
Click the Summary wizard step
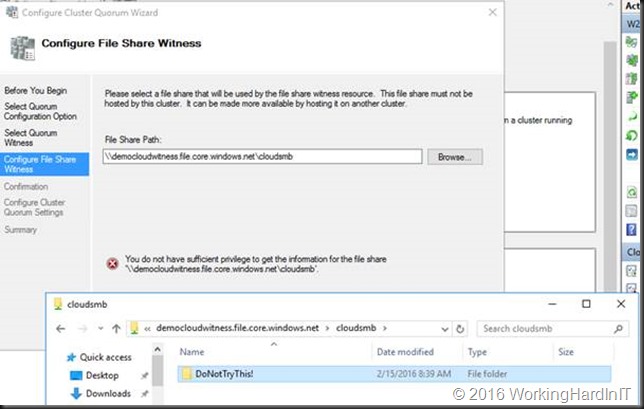pyautogui.click(x=21, y=230)
